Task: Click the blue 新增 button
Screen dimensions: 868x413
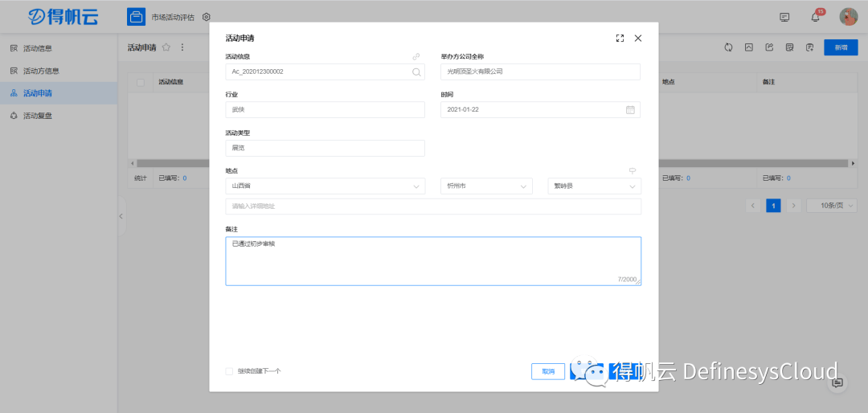Action: click(841, 47)
